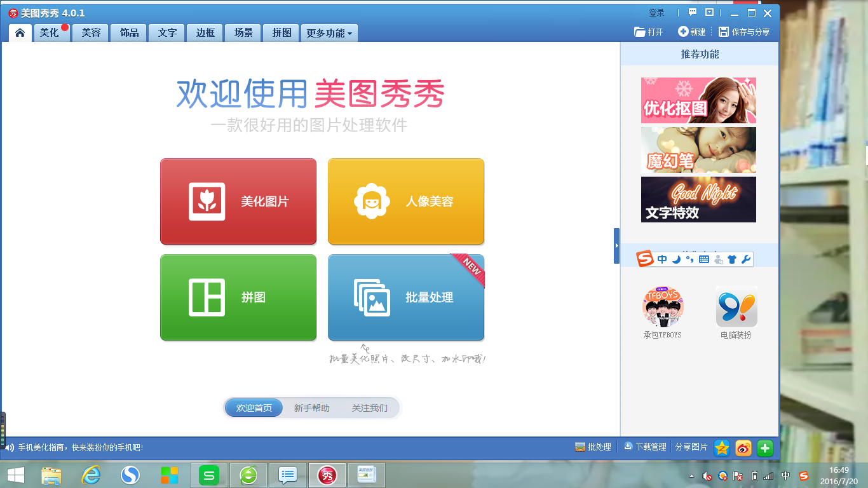Click the speaker icon in the status bar
The image size is (868, 488).
10,447
